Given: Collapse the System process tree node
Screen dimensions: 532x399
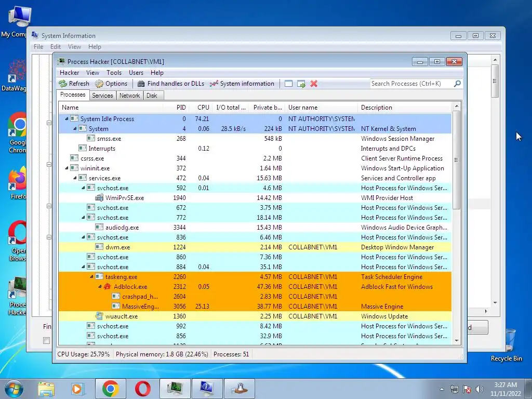Looking at the screenshot, I should pos(75,129).
